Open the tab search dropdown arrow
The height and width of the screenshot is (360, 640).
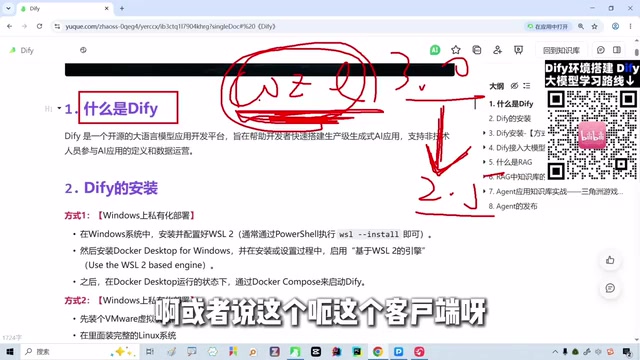(x=8, y=8)
